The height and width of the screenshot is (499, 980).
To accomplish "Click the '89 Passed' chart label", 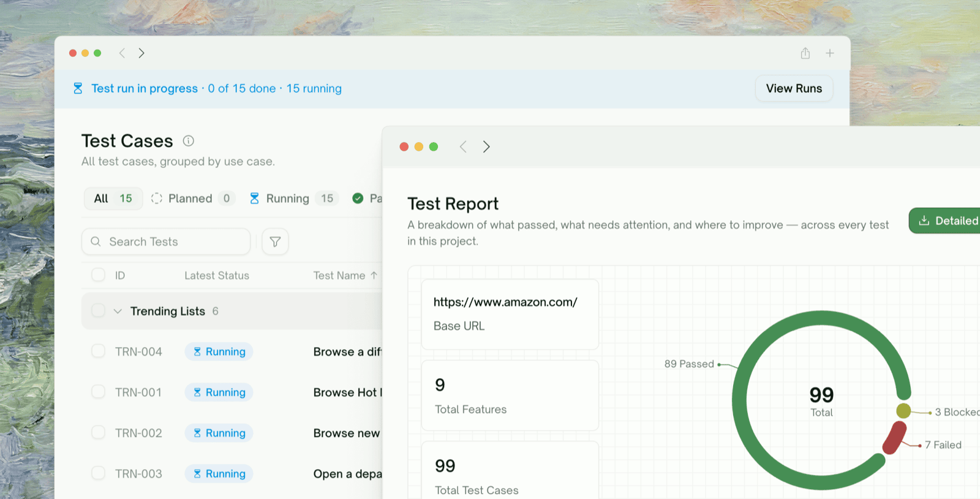I will (x=689, y=364).
